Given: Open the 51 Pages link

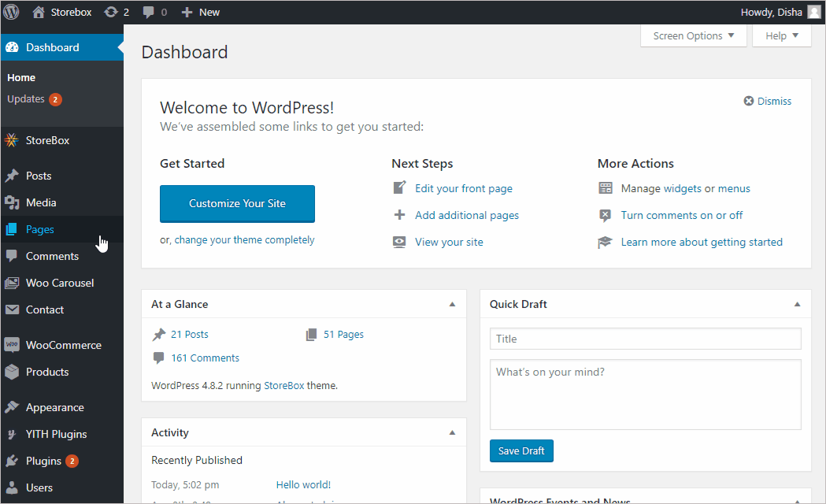Looking at the screenshot, I should point(343,335).
